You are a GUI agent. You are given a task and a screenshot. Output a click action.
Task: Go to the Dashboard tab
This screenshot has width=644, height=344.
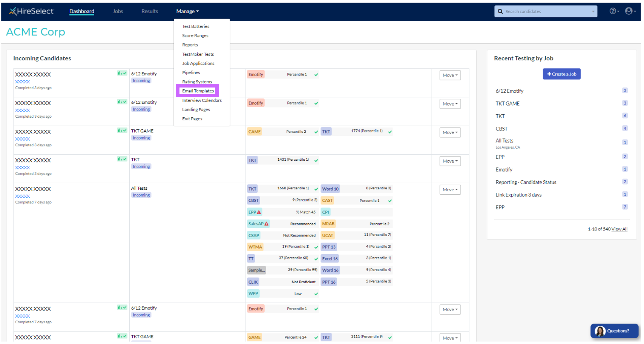[82, 11]
